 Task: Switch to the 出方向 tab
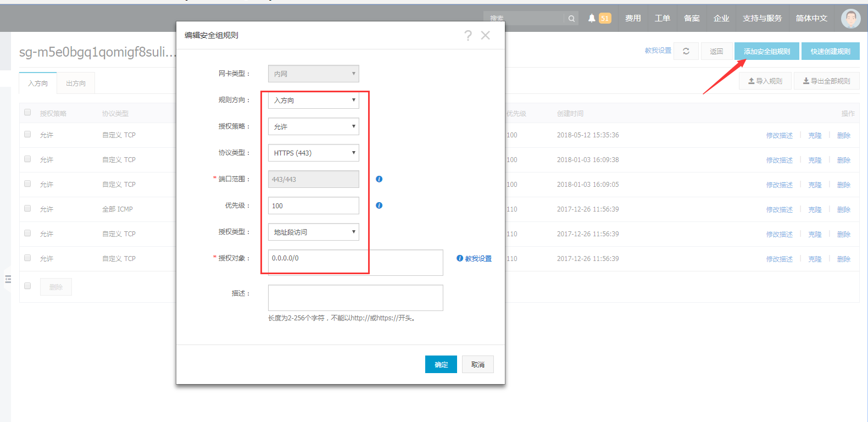76,84
